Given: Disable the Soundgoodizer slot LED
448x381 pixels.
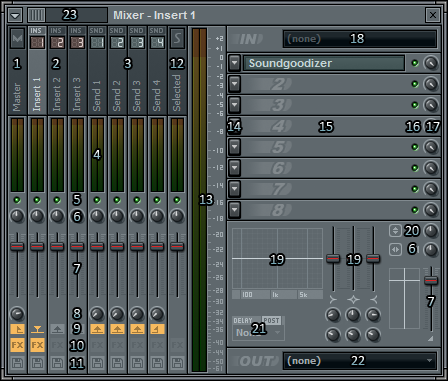Looking at the screenshot, I should (415, 63).
